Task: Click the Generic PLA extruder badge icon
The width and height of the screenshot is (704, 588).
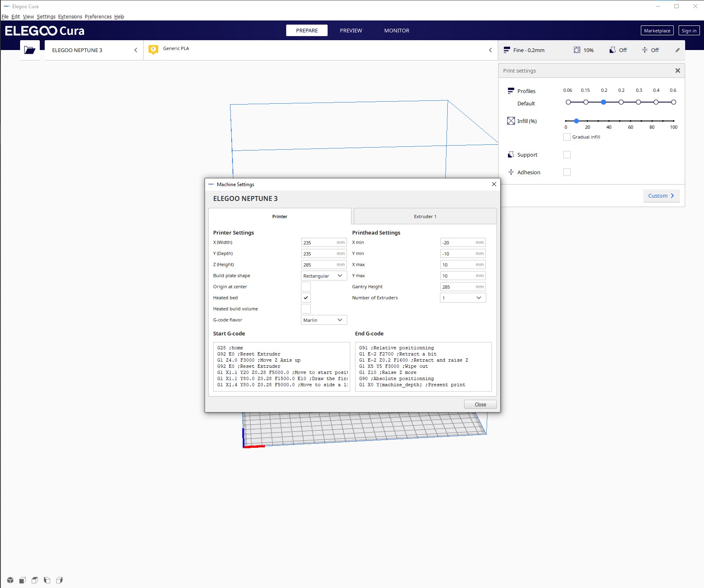Action: (153, 50)
